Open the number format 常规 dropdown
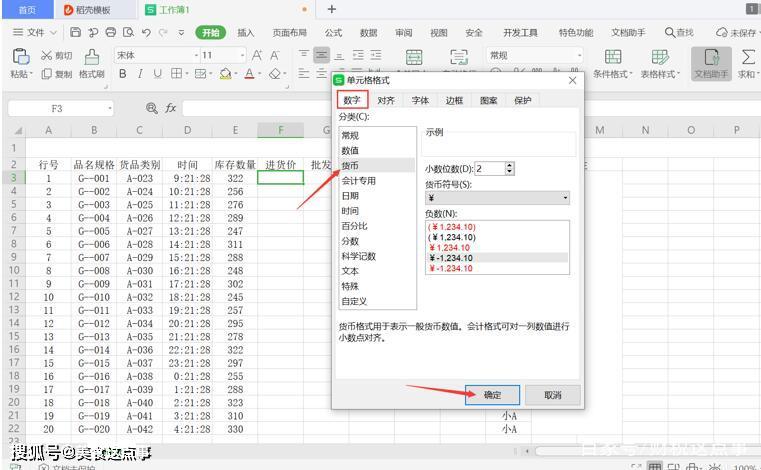This screenshot has width=761, height=470. point(579,55)
